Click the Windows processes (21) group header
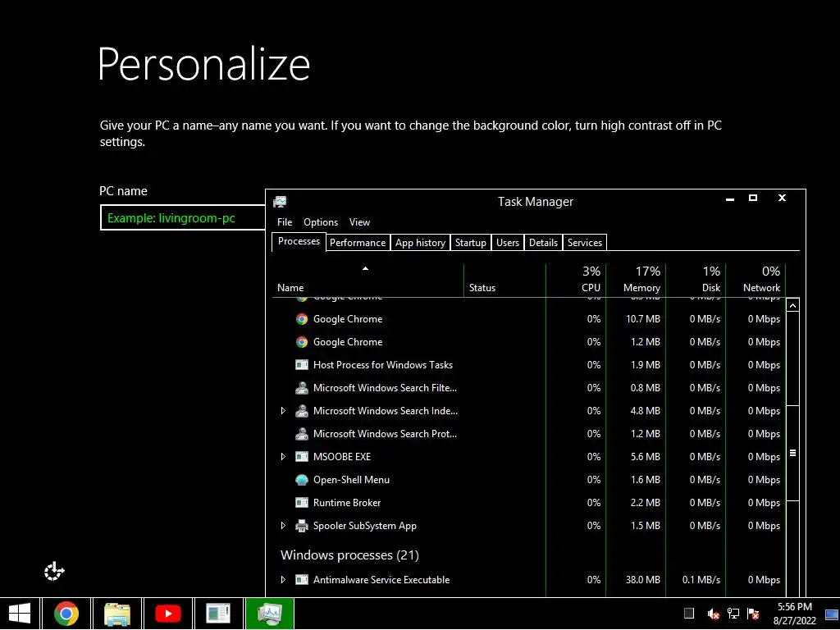Viewport: 840px width, 630px height. [x=349, y=555]
